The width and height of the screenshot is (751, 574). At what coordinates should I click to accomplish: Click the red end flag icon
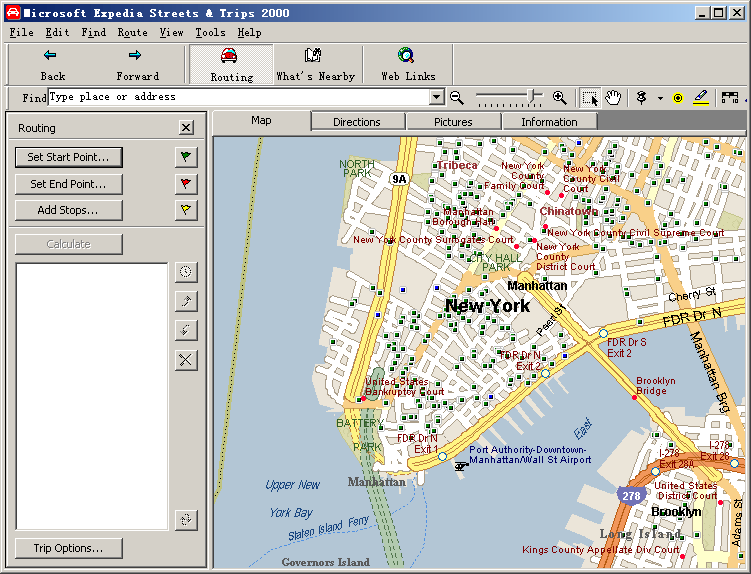click(186, 184)
